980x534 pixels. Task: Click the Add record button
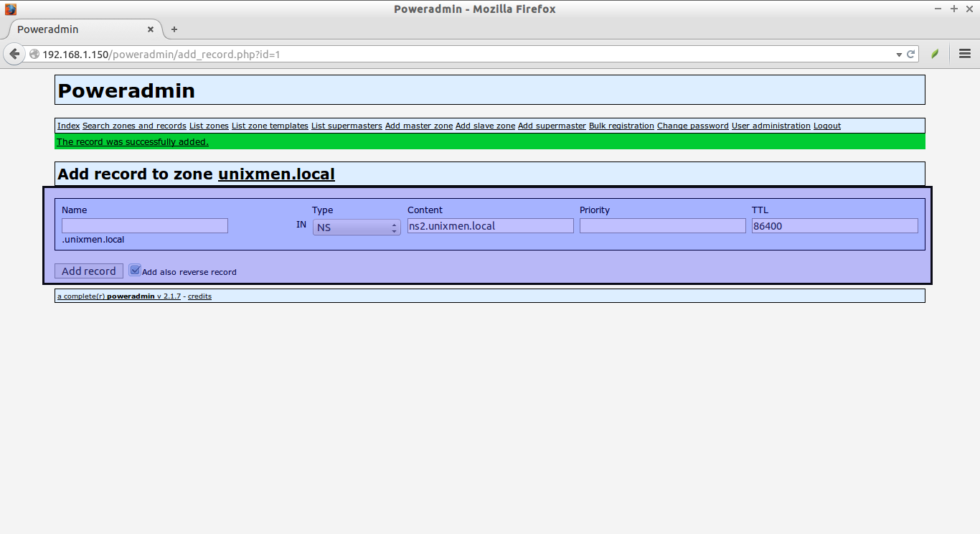(89, 271)
